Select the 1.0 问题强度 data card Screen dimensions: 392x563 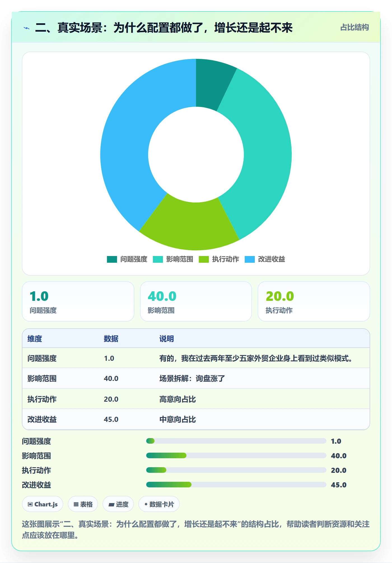point(78,301)
